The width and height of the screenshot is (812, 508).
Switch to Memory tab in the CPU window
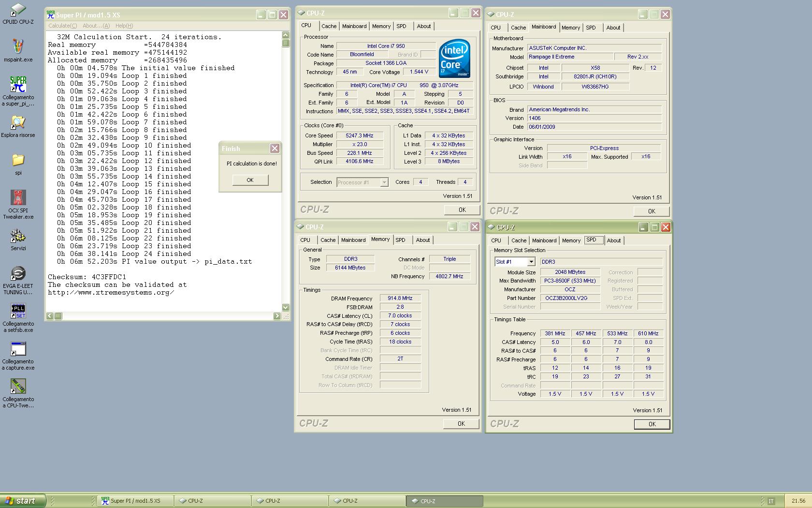click(x=381, y=26)
